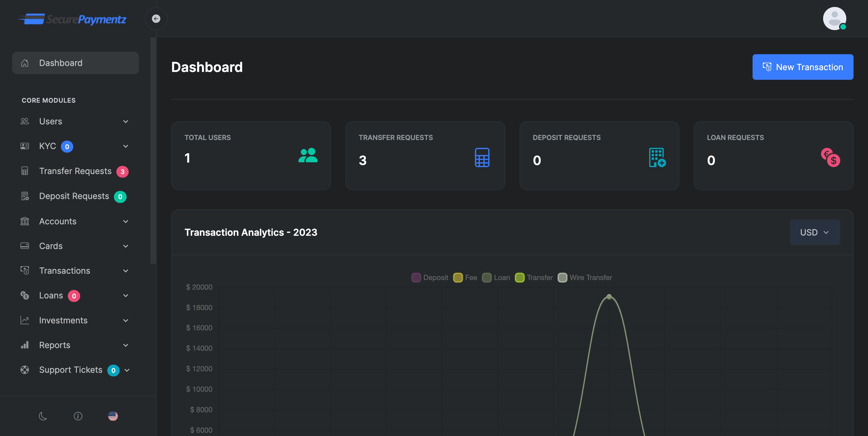Open the Transfer Requests menu item
Viewport: 868px width, 436px height.
(75, 171)
